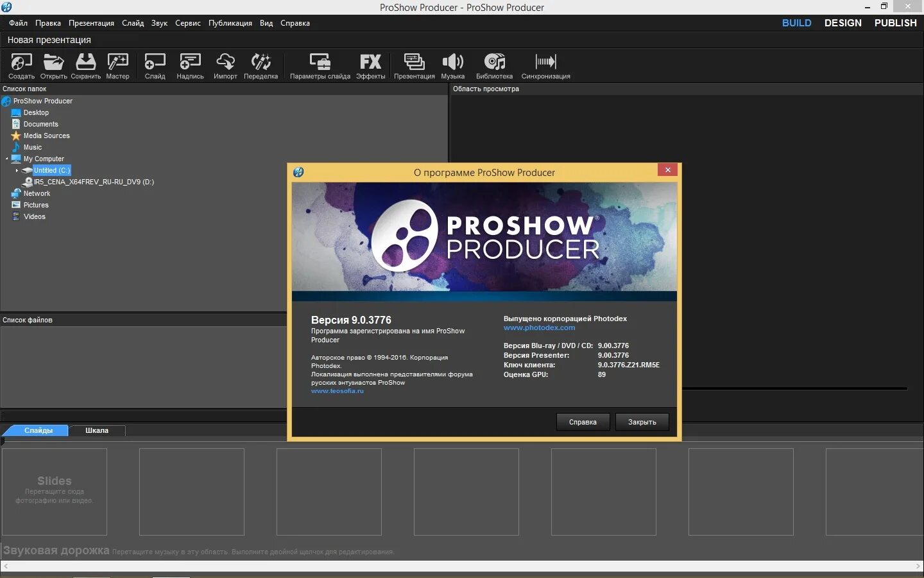Open the Сервис menu
This screenshot has width=924, height=578.
click(x=188, y=23)
